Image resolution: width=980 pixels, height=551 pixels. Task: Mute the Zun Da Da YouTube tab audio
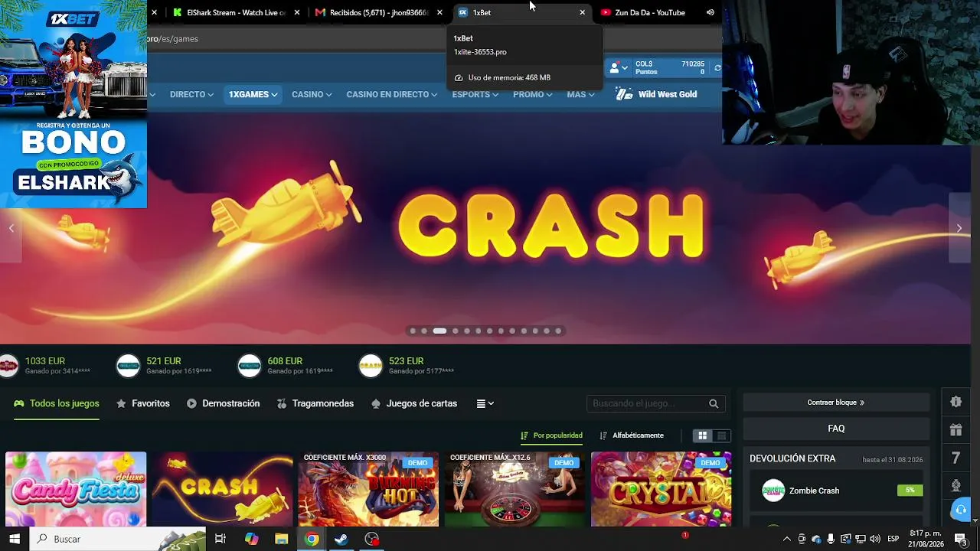[x=710, y=12]
